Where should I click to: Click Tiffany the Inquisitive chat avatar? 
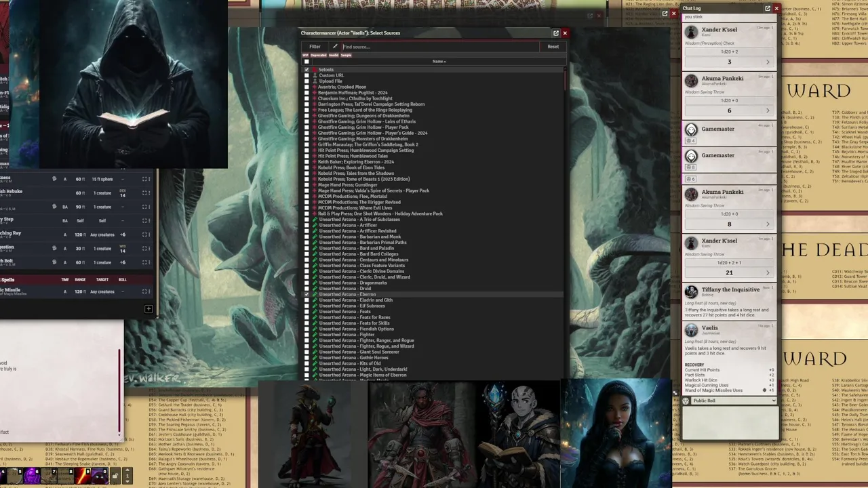tap(691, 292)
